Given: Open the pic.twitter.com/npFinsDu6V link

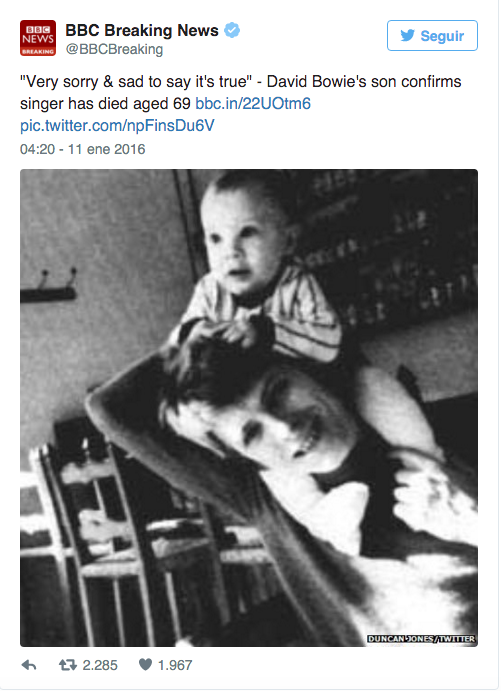Looking at the screenshot, I should pyautogui.click(x=117, y=126).
